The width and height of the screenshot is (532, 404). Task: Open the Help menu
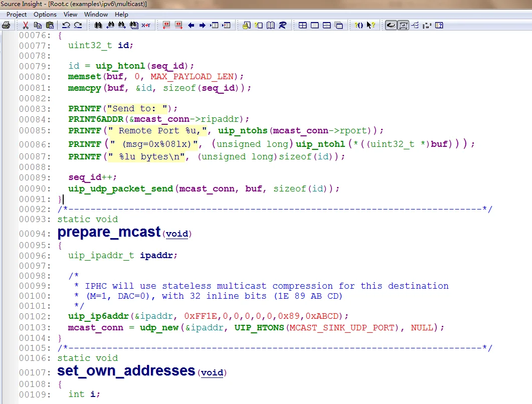(121, 14)
